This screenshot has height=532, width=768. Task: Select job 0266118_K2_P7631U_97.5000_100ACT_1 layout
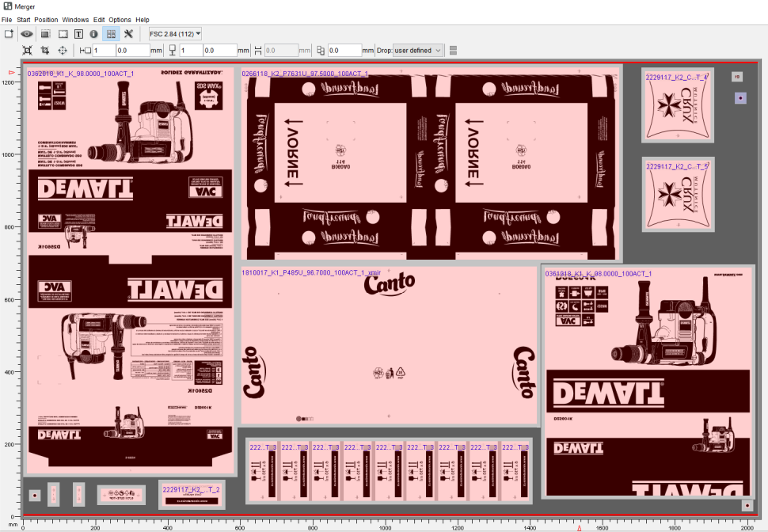(430, 164)
